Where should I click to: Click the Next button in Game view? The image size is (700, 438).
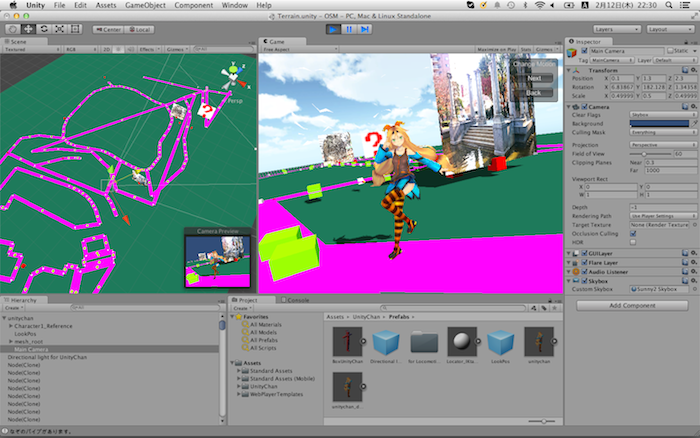[534, 78]
